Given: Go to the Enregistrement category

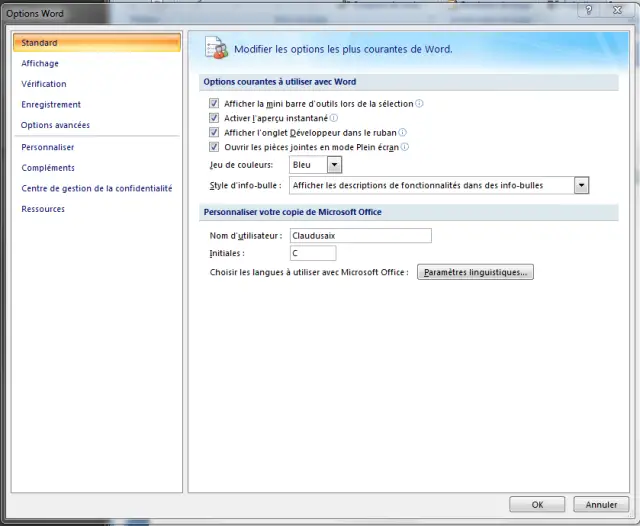Looking at the screenshot, I should (51, 104).
